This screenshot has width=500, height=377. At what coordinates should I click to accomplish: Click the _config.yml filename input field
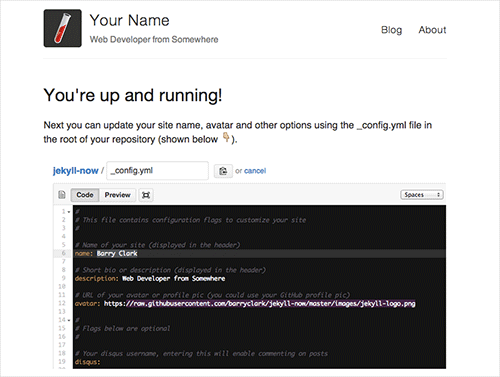[157, 171]
